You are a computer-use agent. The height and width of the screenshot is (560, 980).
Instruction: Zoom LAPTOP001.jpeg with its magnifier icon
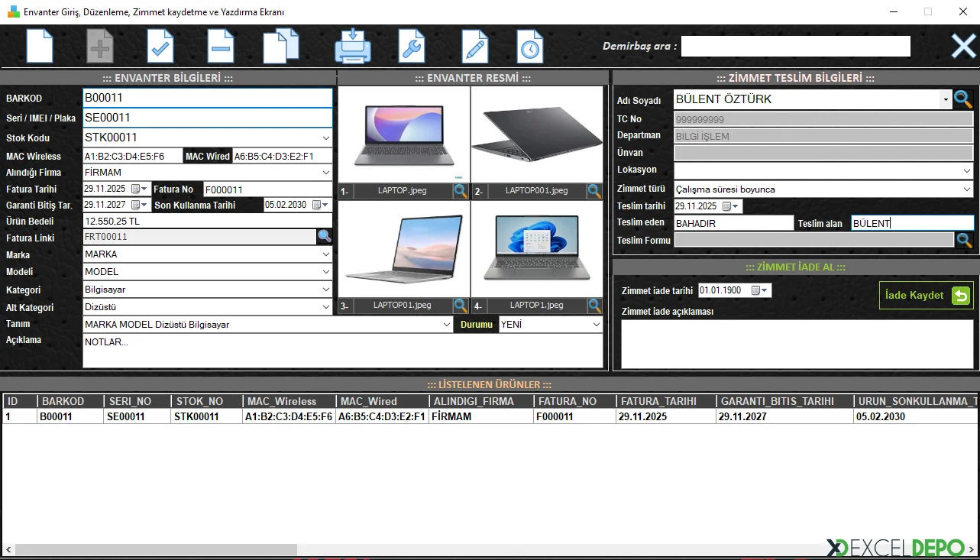[595, 191]
